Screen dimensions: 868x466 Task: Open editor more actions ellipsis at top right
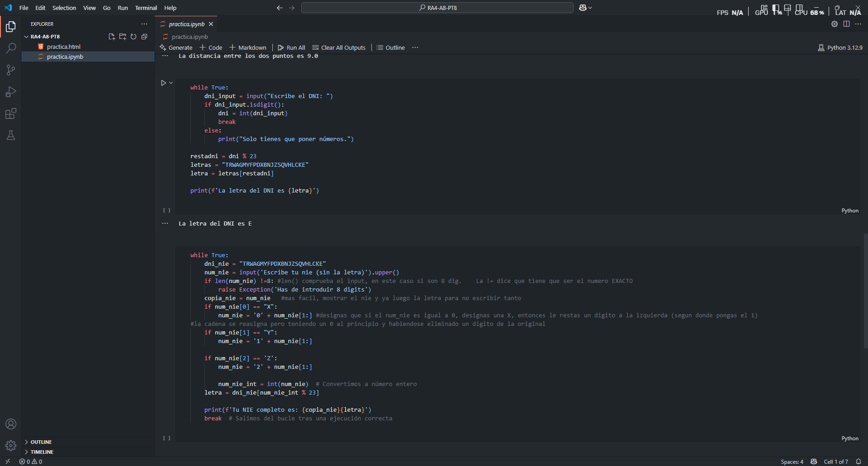pyautogui.click(x=858, y=24)
